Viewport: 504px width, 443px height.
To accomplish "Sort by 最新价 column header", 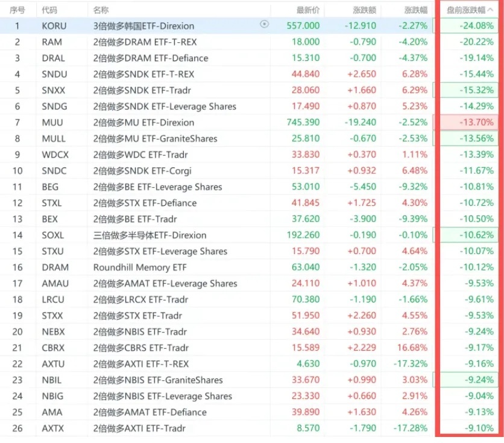I will pos(308,10).
